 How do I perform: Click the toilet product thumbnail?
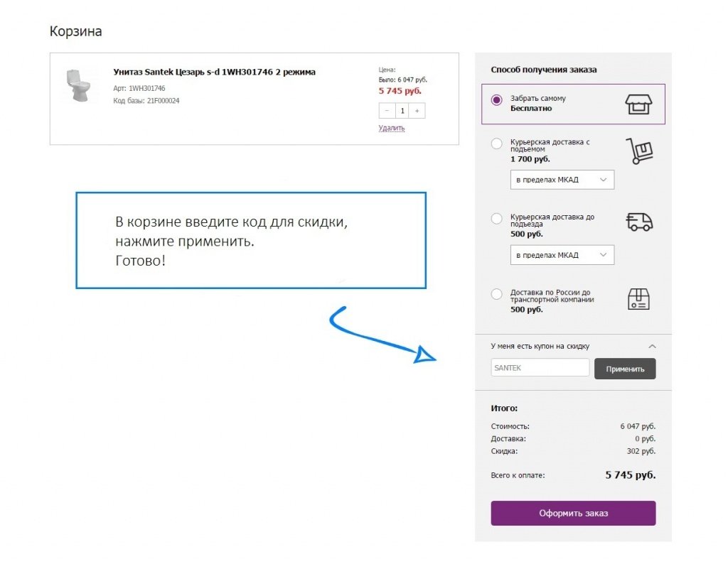(78, 86)
